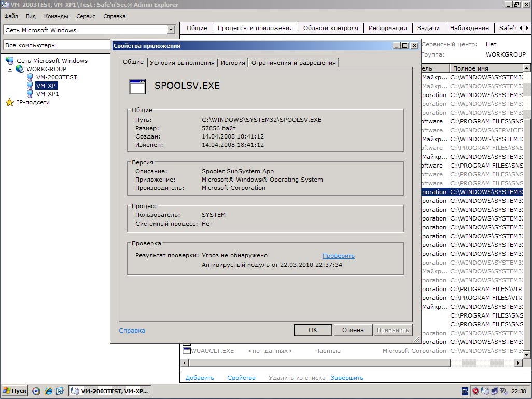Click the tab strip's left scroll arrow

tap(521, 28)
